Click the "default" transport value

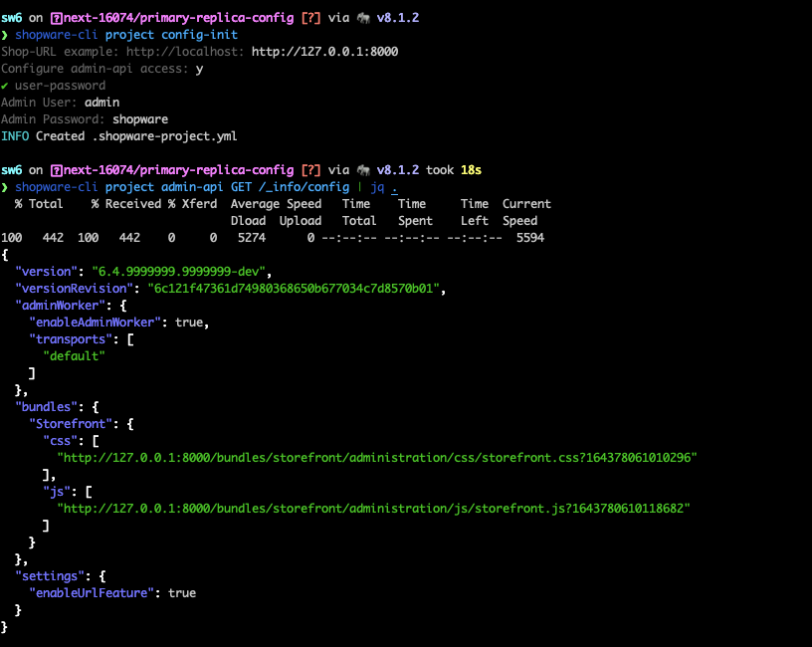point(74,356)
